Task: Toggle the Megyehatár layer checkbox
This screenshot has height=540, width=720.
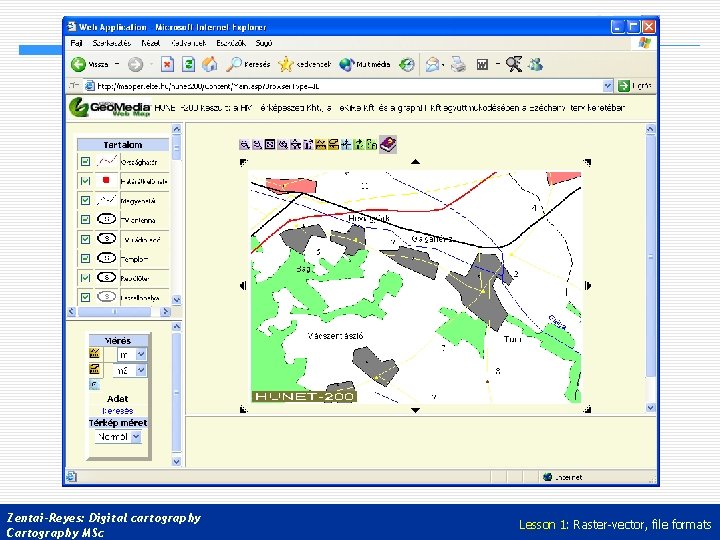Action: 85,200
